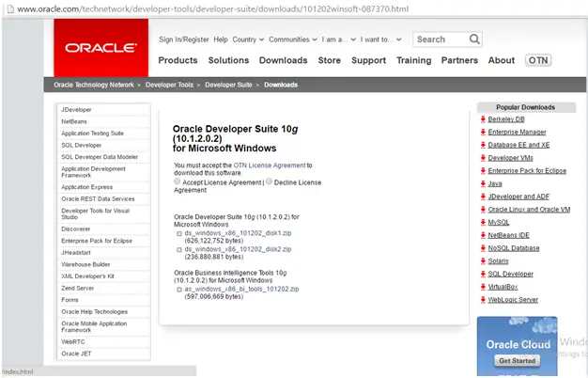The image size is (588, 378).
Task: Open the Partners menu
Action: [x=459, y=60]
